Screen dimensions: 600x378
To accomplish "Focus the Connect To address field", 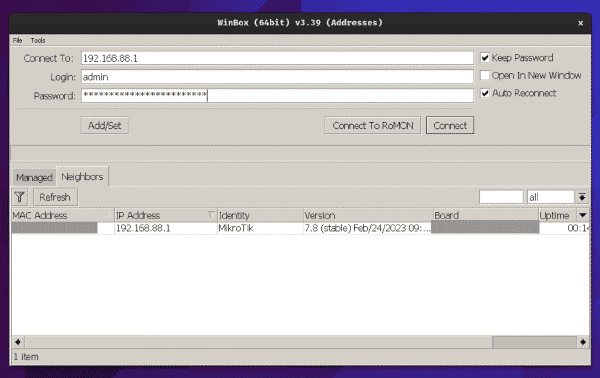I will pos(277,59).
